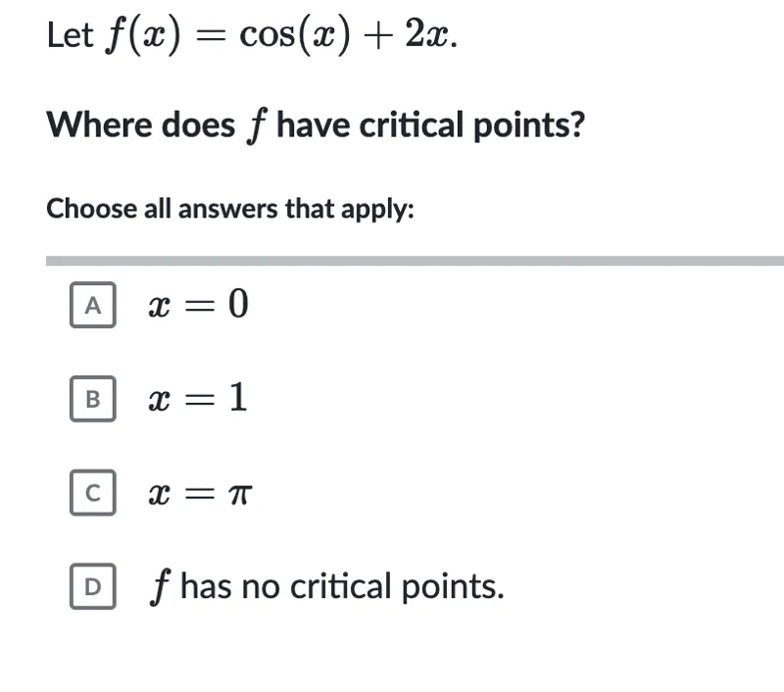Click the gray divider line above answers

[x=415, y=261]
